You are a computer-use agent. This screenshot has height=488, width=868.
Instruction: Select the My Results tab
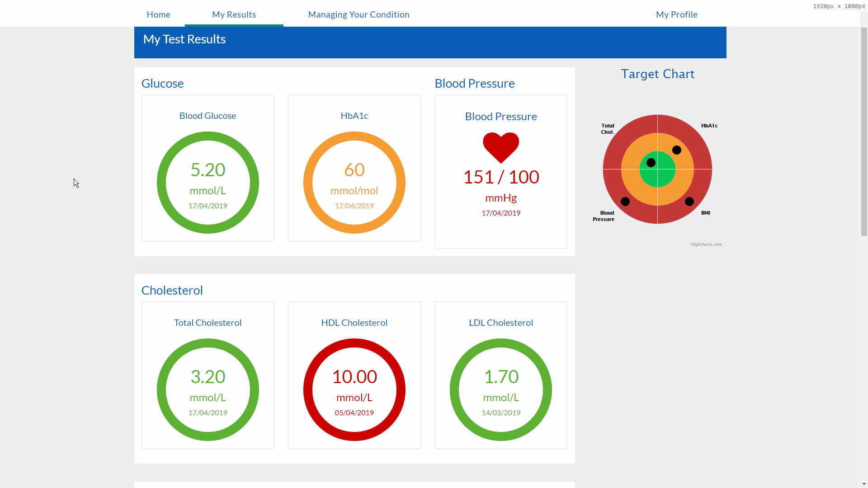coord(234,14)
